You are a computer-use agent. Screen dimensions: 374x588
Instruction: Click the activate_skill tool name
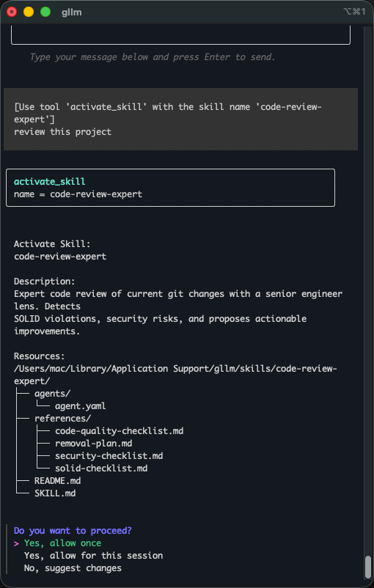coord(50,182)
